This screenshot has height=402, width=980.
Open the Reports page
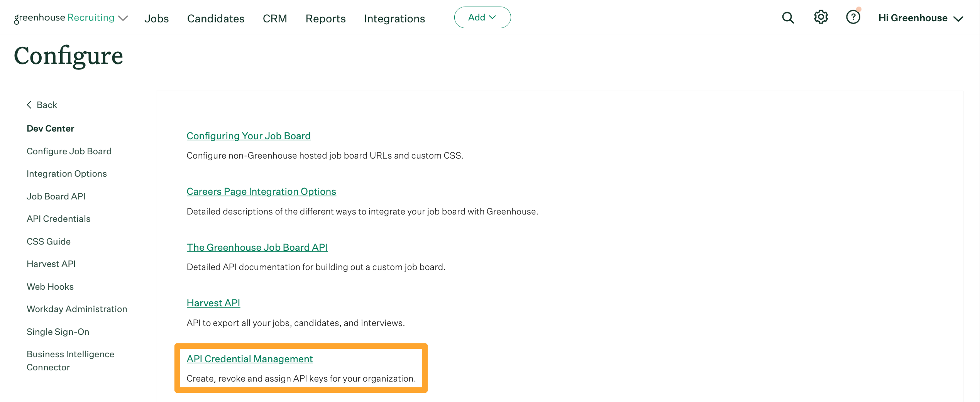click(325, 18)
